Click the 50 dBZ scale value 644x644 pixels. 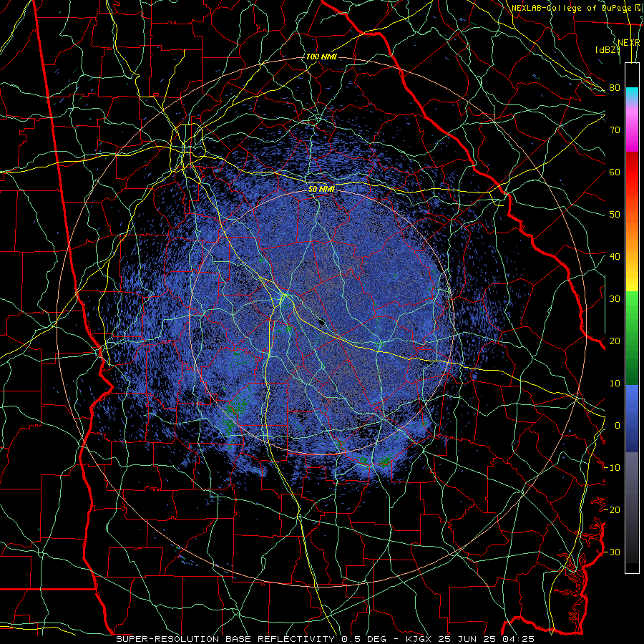pyautogui.click(x=615, y=215)
